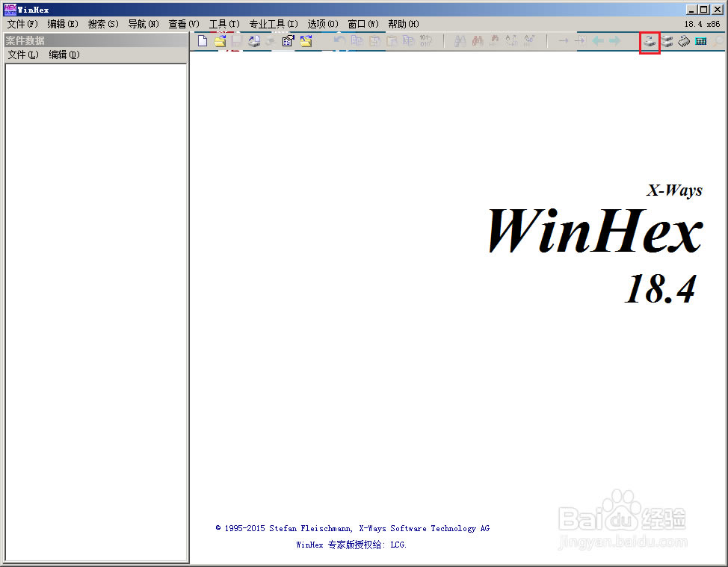The height and width of the screenshot is (567, 728).
Task: Open the 选项(O) menu
Action: point(323,24)
